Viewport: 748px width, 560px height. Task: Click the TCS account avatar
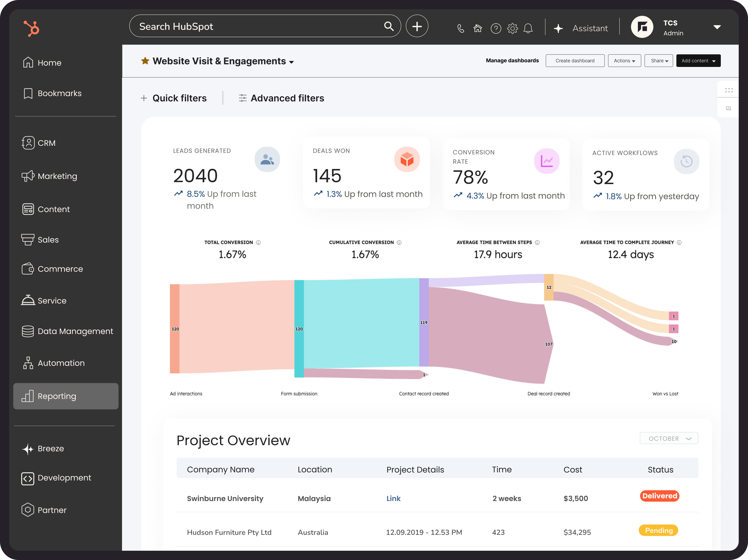click(x=642, y=27)
